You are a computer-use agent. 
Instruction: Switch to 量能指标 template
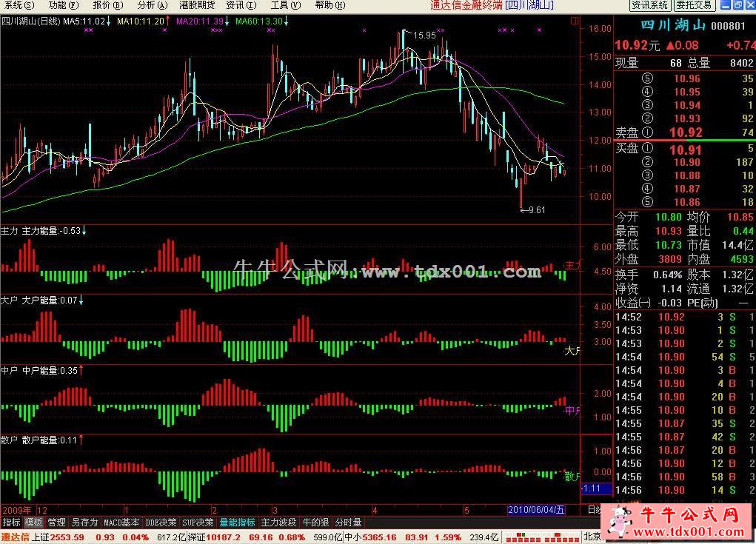click(237, 523)
